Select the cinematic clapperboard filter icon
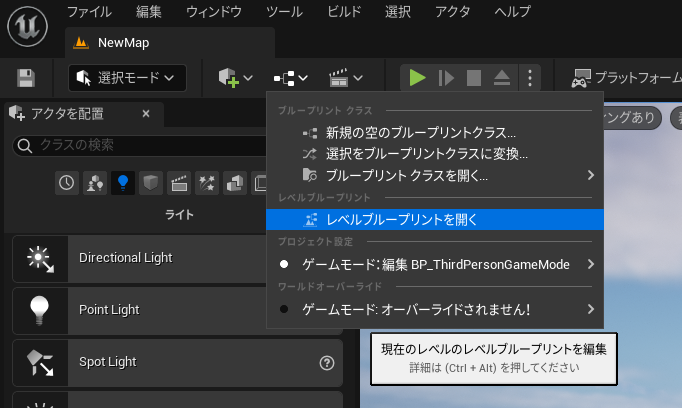682x408 pixels. (x=179, y=183)
